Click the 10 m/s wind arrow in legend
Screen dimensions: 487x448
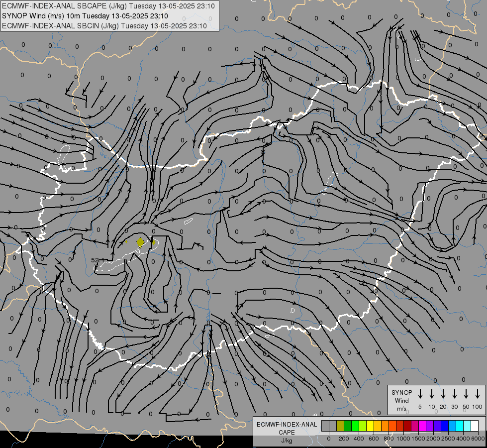[431, 394]
